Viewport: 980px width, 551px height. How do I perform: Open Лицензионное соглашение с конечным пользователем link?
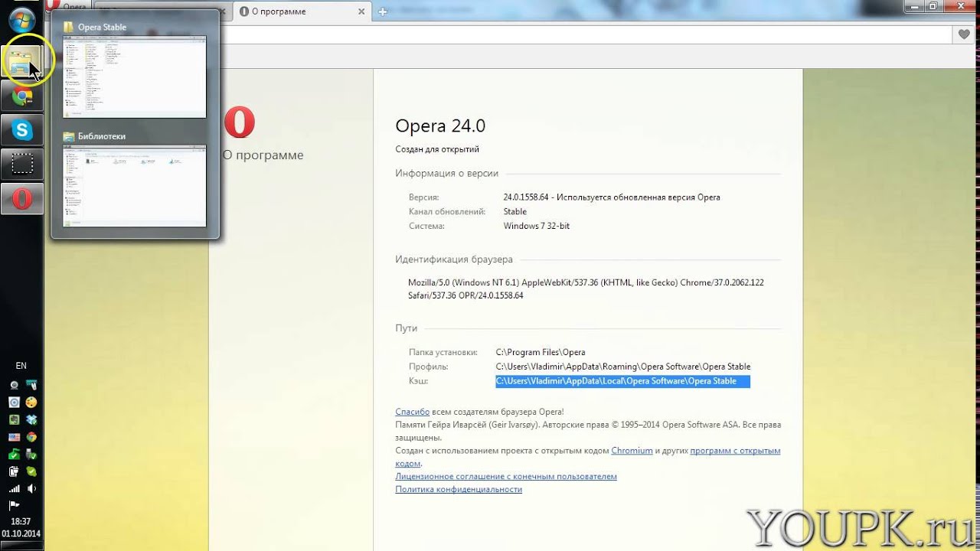pyautogui.click(x=505, y=476)
